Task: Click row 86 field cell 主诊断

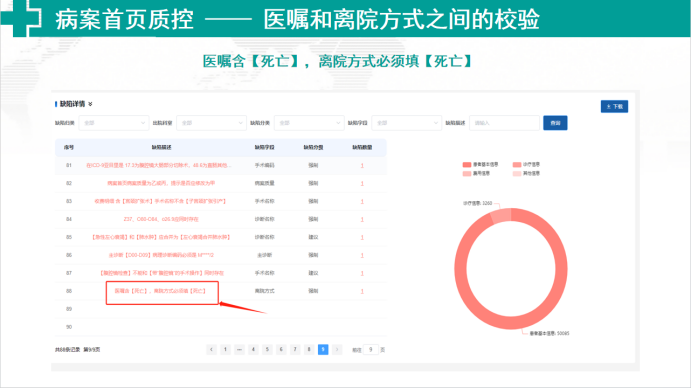Action: coord(264,255)
